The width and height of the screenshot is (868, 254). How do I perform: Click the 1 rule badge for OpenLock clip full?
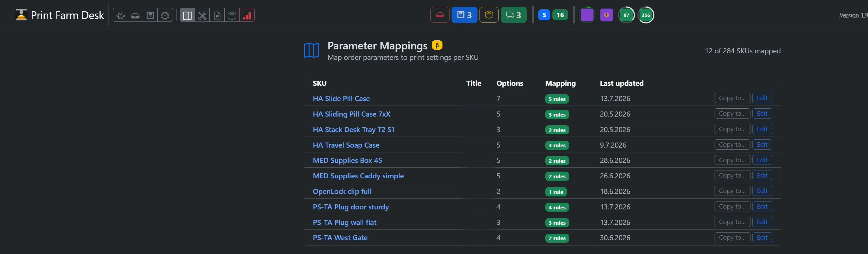(x=556, y=192)
